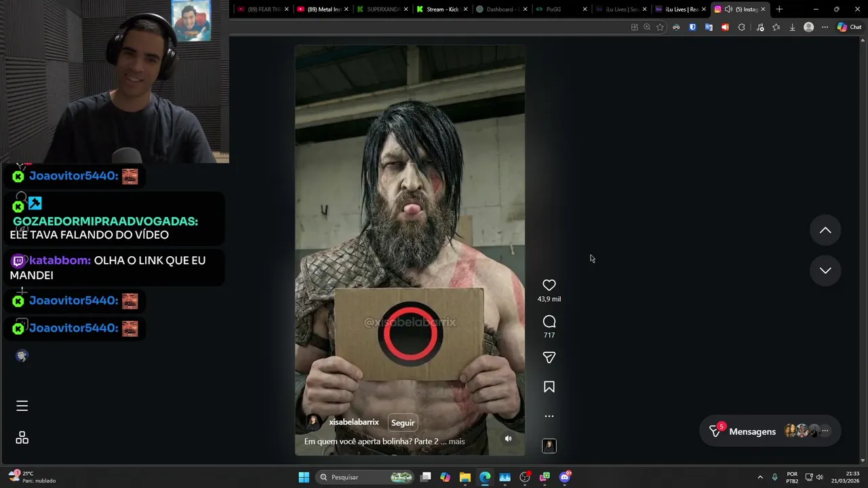Go to next reel with down chevron
This screenshot has height=488, width=868.
(825, 270)
